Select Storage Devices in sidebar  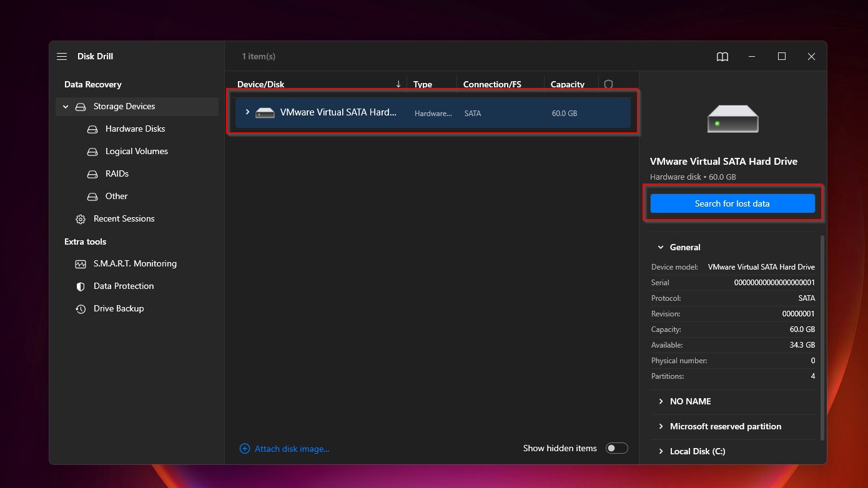[x=137, y=107]
